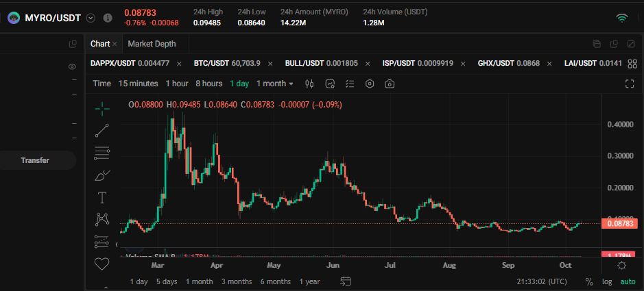Open the go-to-date icon beside 1 year
This screenshot has height=291, width=644.
click(346, 281)
